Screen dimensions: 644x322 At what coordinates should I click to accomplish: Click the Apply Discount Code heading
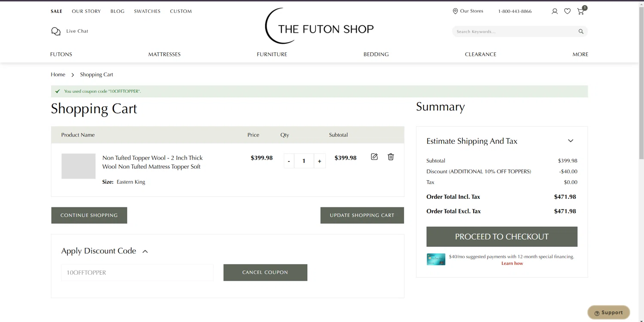click(99, 251)
